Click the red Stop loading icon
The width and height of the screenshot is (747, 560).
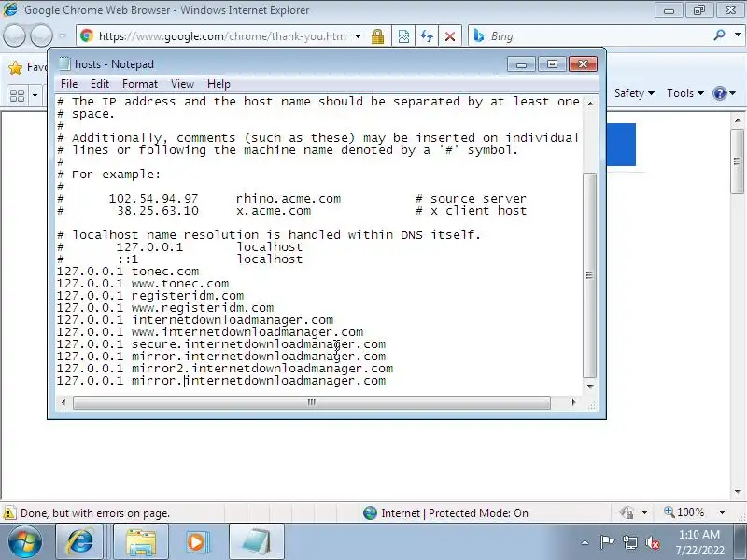pos(449,36)
